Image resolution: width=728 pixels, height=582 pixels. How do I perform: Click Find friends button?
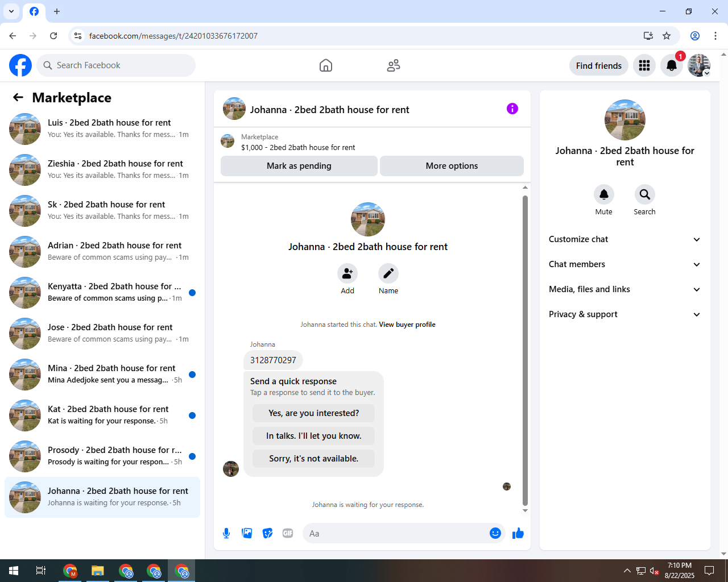click(x=599, y=65)
